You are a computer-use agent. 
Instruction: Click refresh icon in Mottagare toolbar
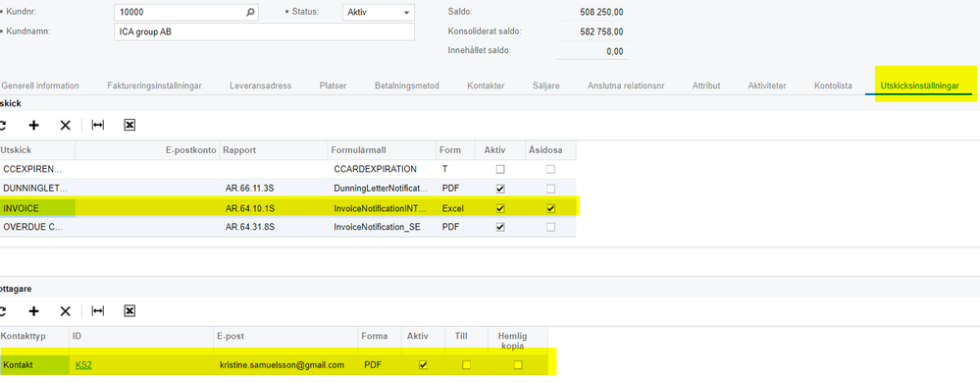[3, 311]
